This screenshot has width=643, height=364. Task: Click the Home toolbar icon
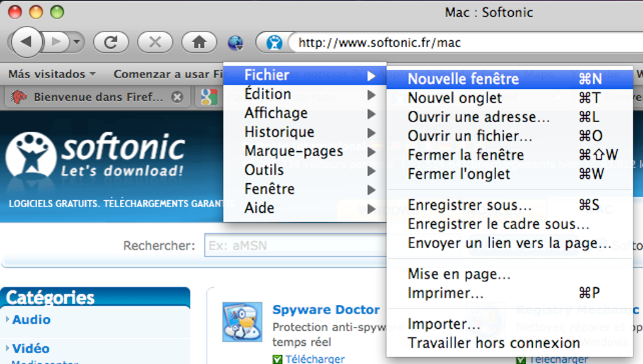coord(199,43)
